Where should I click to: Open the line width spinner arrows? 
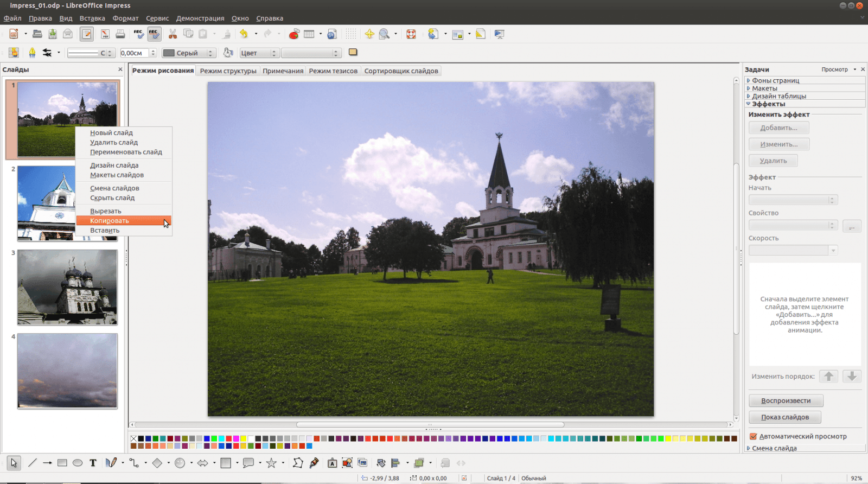coord(153,53)
